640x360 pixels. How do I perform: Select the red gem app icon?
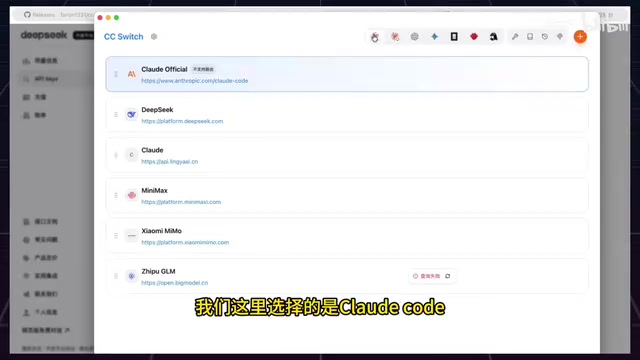[473, 37]
